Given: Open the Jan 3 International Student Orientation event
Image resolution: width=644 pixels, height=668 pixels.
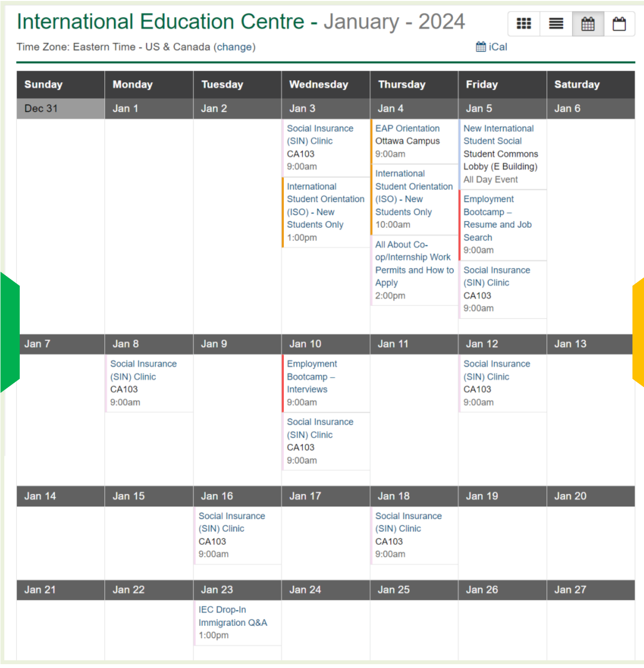Looking at the screenshot, I should (x=325, y=205).
